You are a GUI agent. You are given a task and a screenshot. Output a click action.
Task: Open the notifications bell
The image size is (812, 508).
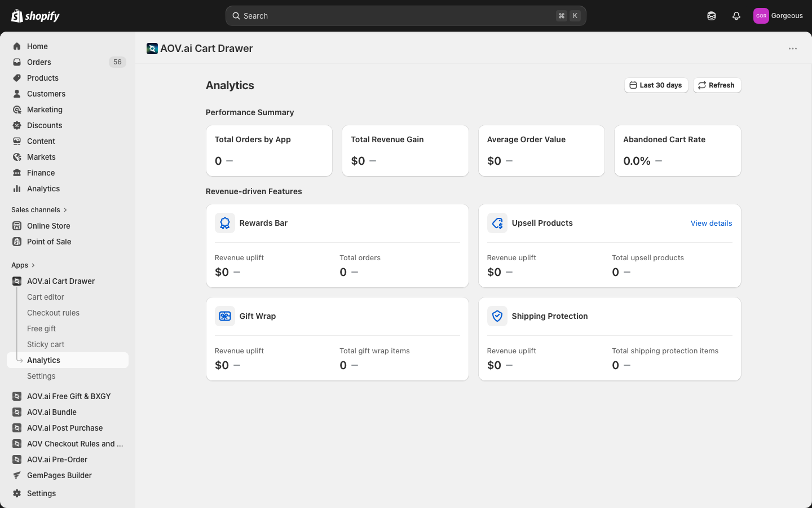point(736,16)
